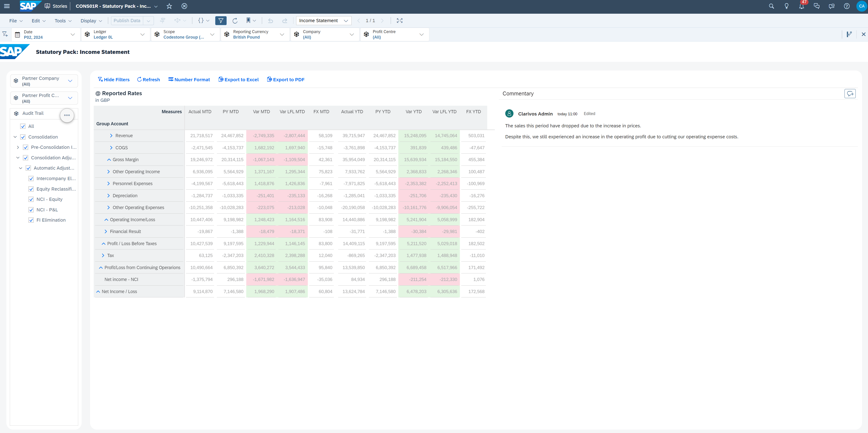Screen dimensions: 868x433
Task: Toggle the Consolidation Adjustments checkbox
Action: point(26,157)
